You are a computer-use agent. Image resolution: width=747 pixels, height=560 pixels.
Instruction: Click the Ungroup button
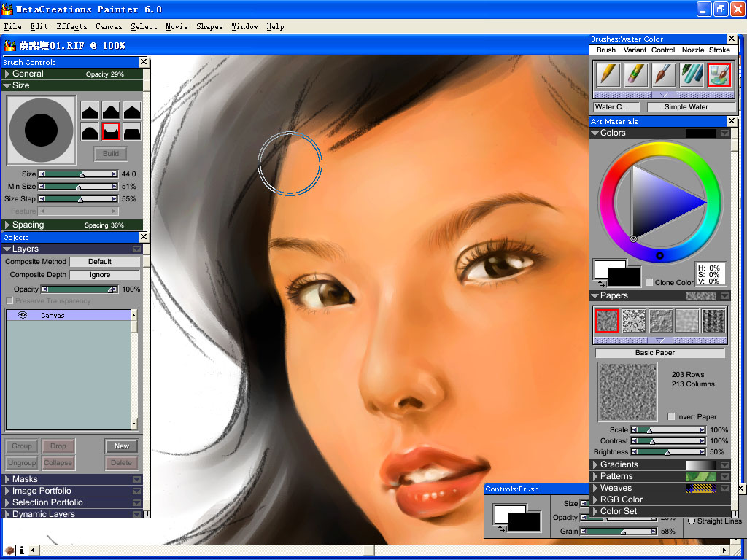point(21,463)
